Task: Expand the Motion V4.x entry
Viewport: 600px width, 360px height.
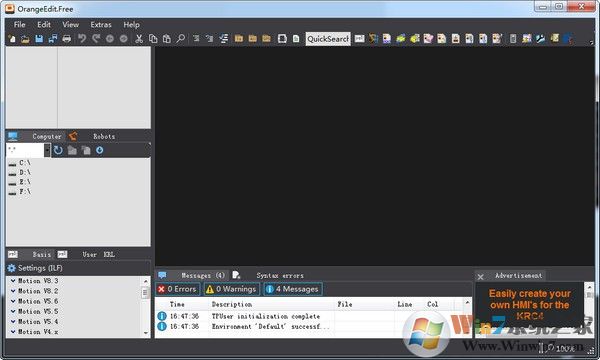Action: pos(13,332)
